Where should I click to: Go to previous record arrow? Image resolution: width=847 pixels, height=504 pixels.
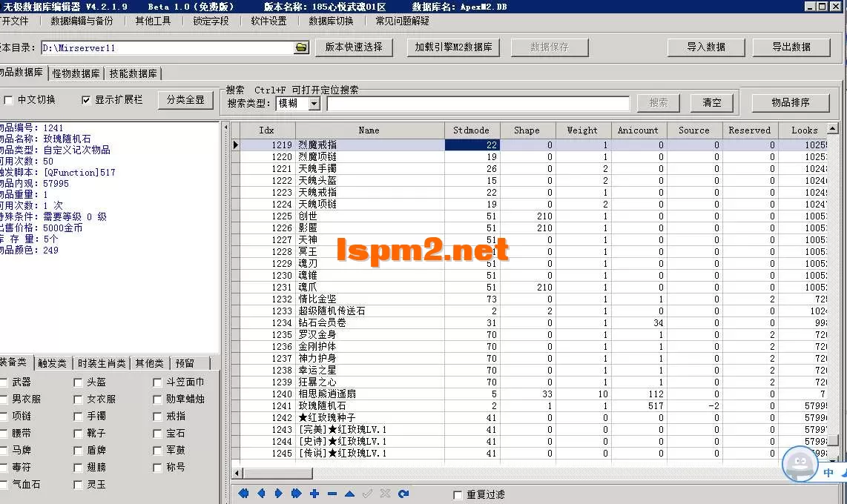pos(262,493)
